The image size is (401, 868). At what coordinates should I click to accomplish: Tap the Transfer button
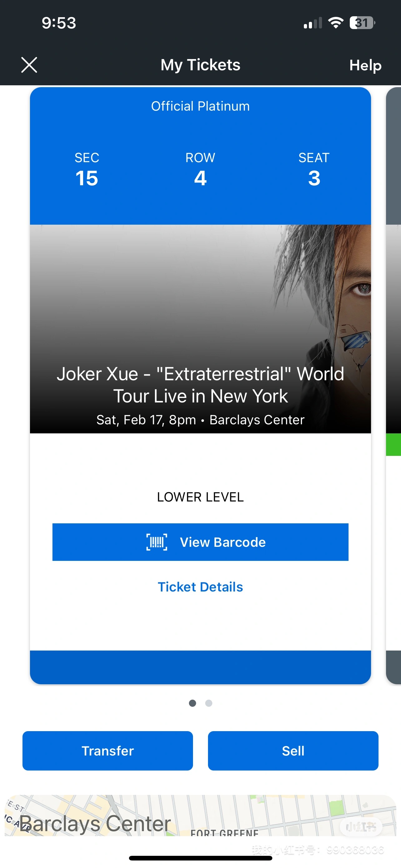107,751
